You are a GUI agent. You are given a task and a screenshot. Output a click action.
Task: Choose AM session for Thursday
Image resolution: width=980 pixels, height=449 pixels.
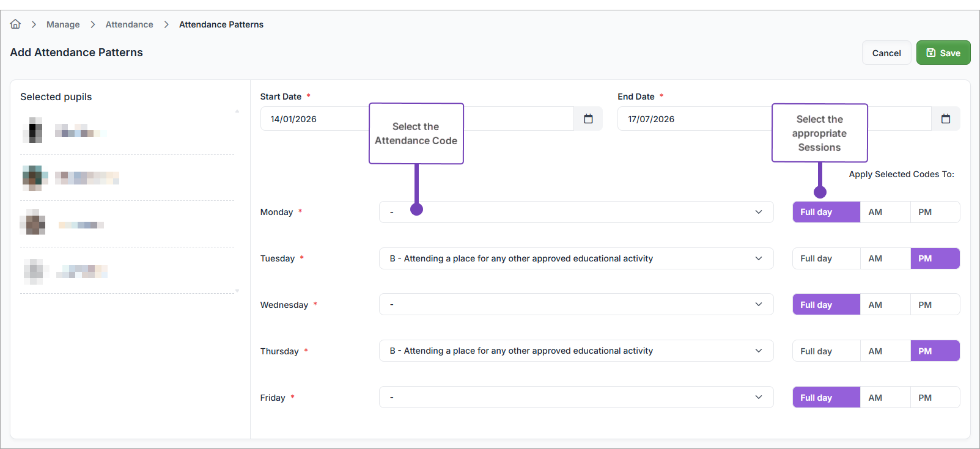coord(875,351)
